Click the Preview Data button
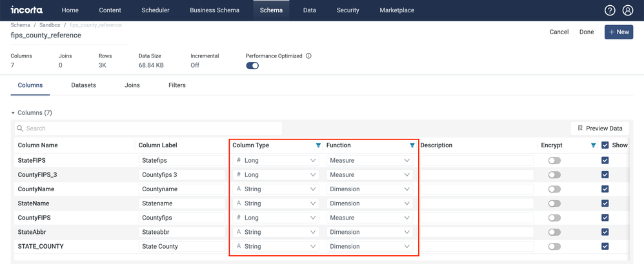The image size is (644, 270). tap(600, 129)
